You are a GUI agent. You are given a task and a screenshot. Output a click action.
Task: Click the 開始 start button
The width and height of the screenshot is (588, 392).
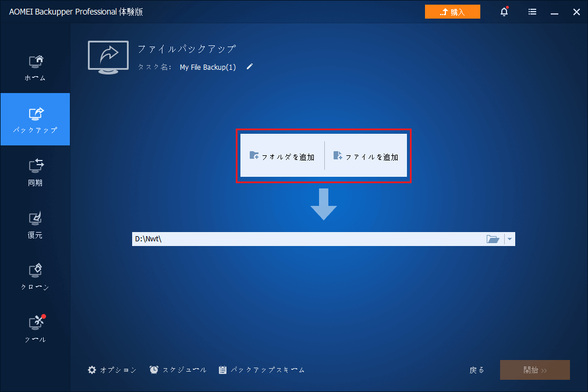(535, 370)
